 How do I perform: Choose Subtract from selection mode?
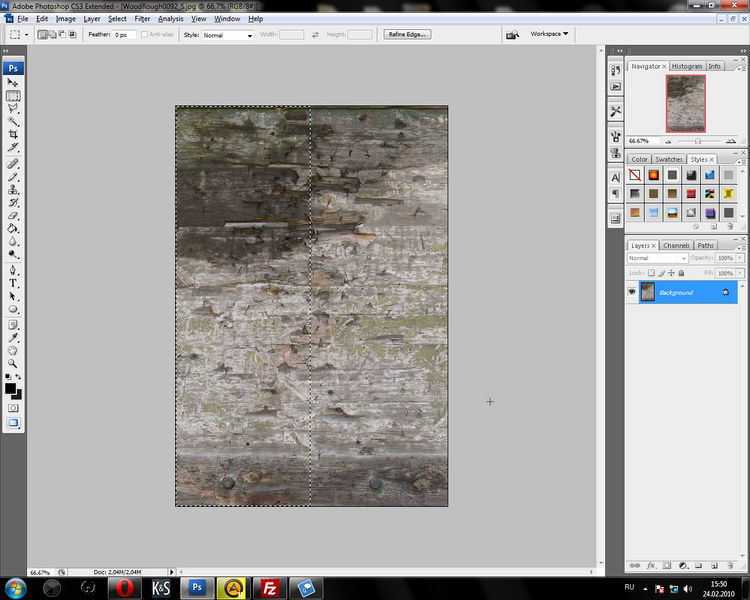coord(62,34)
